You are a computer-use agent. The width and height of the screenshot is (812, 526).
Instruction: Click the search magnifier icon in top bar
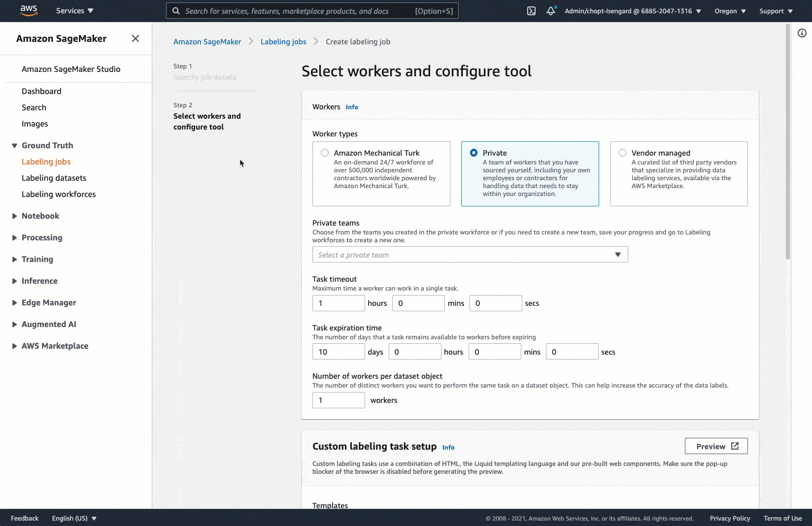176,11
